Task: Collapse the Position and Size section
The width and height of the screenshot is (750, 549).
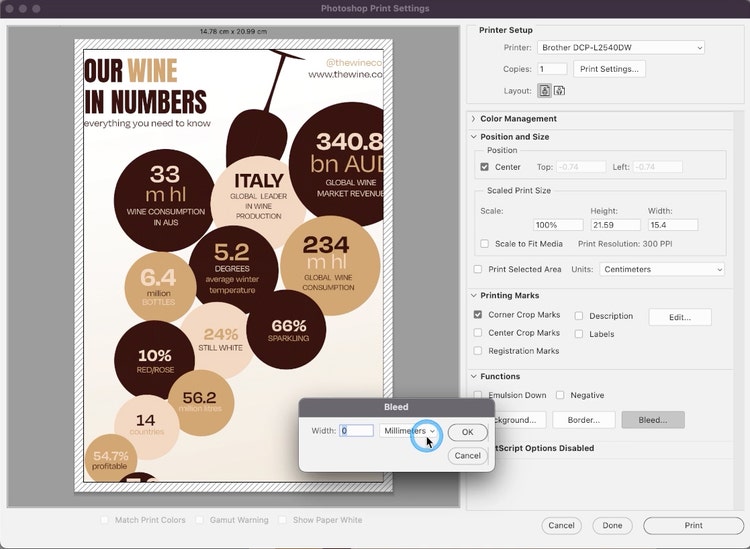Action: coord(473,137)
